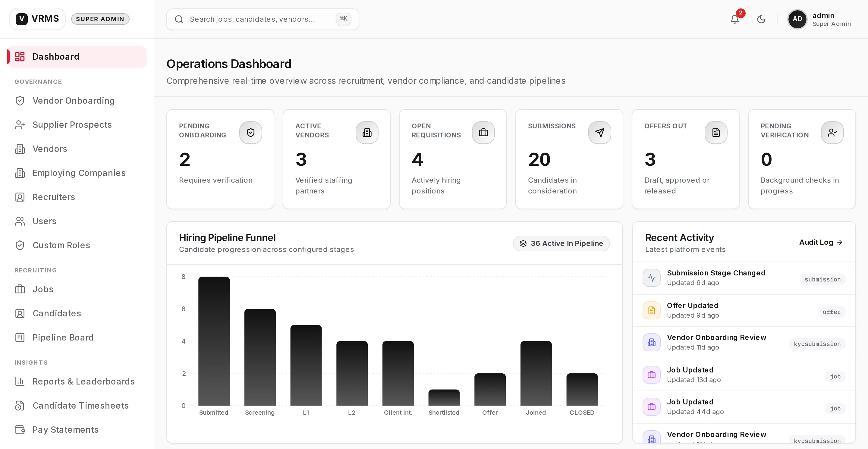The width and height of the screenshot is (868, 449).
Task: Open the Audit Log link
Action: click(x=821, y=242)
